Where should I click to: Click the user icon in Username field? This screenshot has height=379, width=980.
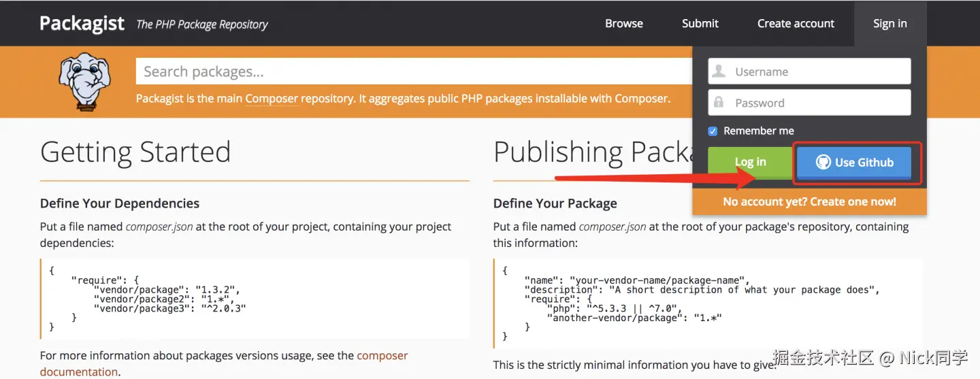coord(719,71)
